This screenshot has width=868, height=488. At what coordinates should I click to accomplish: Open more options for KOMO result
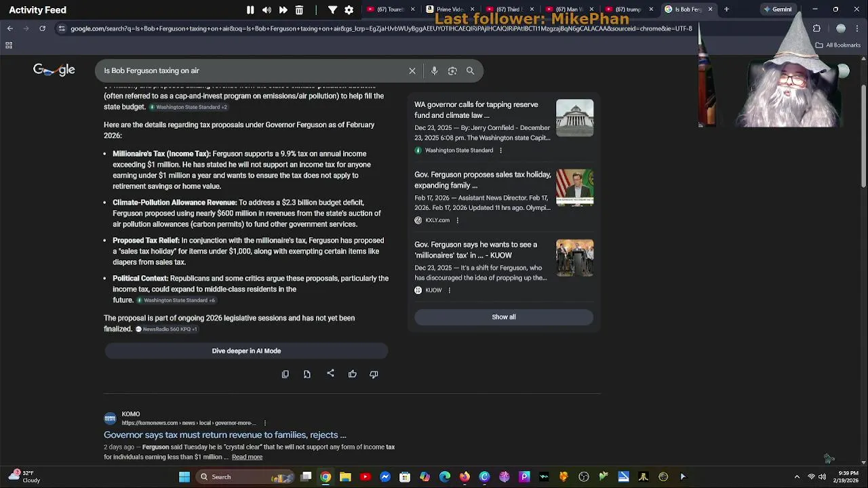click(x=265, y=423)
